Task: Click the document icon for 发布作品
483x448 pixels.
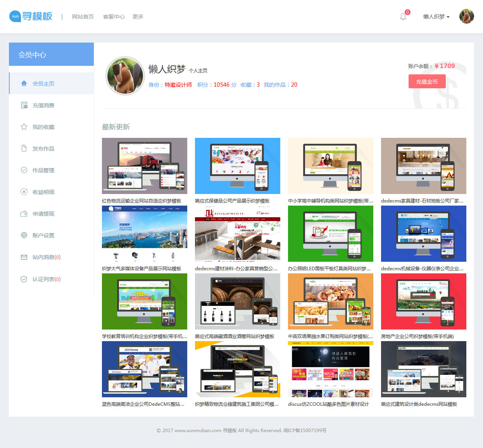Action: point(24,148)
